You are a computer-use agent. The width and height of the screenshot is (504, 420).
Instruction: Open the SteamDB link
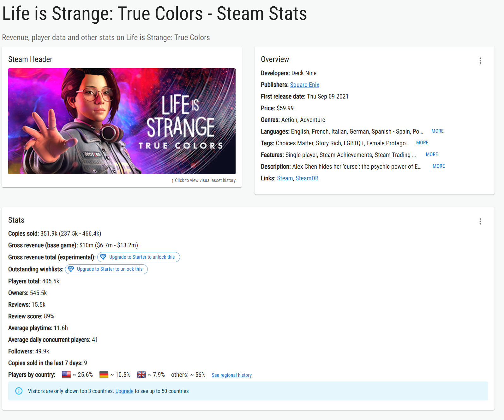pos(307,178)
